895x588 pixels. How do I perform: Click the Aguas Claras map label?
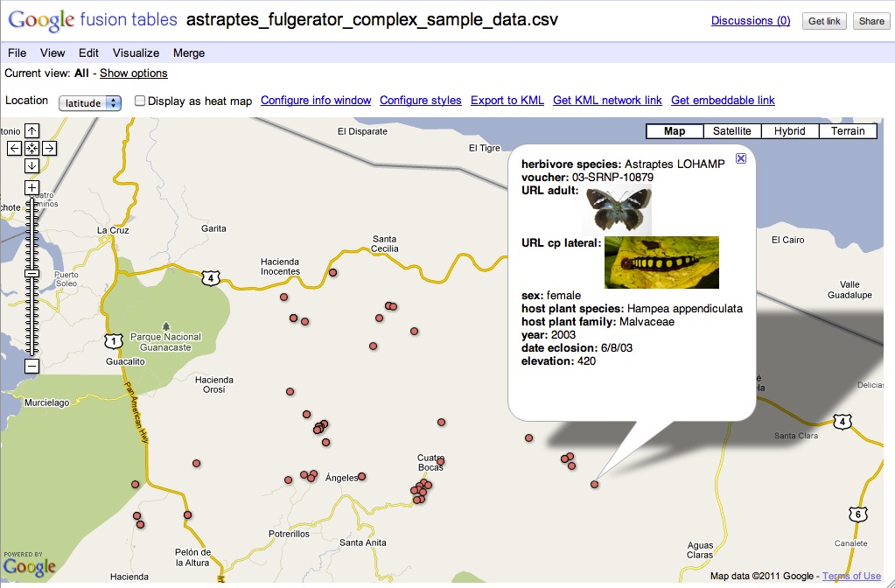pos(700,550)
